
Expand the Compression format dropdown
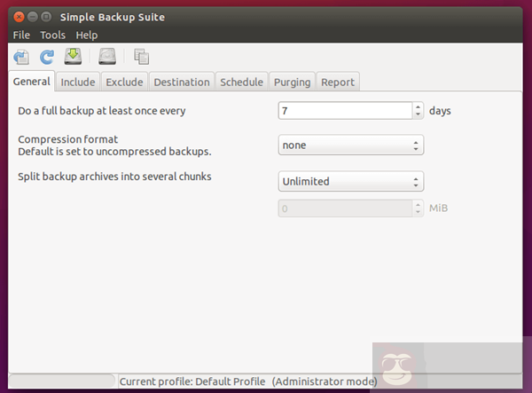coord(350,145)
